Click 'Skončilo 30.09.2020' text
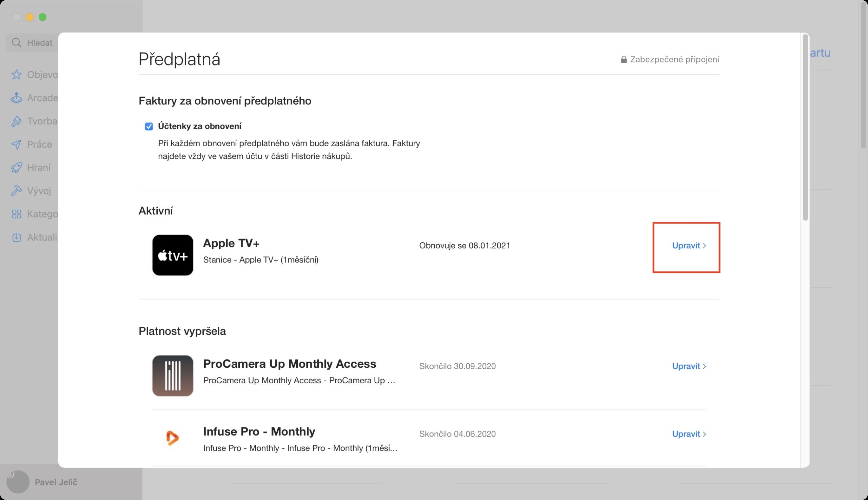The height and width of the screenshot is (500, 868). (x=457, y=366)
